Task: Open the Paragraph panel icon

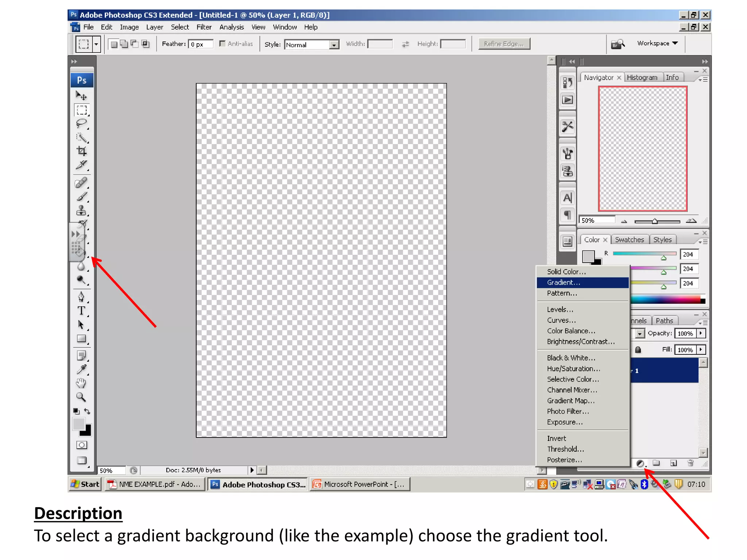Action: point(568,215)
